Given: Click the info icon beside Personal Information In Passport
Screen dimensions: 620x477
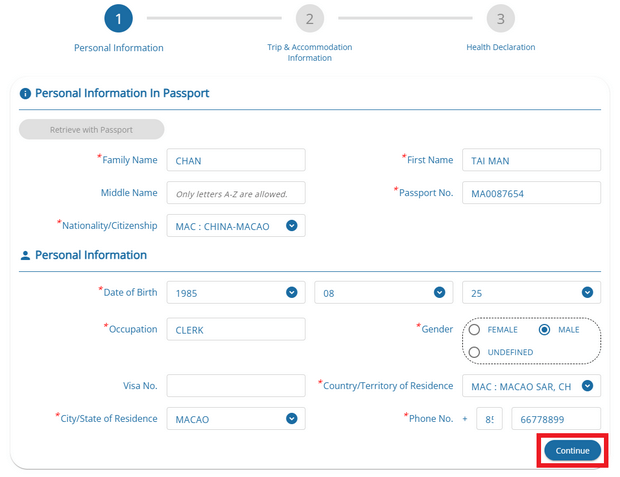Looking at the screenshot, I should pos(25,93).
